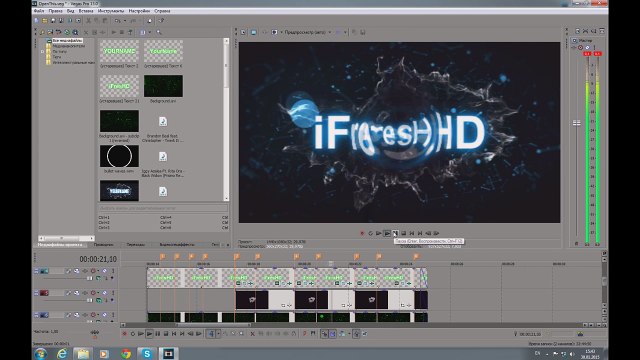Save the project with the floppy icon

53,20
